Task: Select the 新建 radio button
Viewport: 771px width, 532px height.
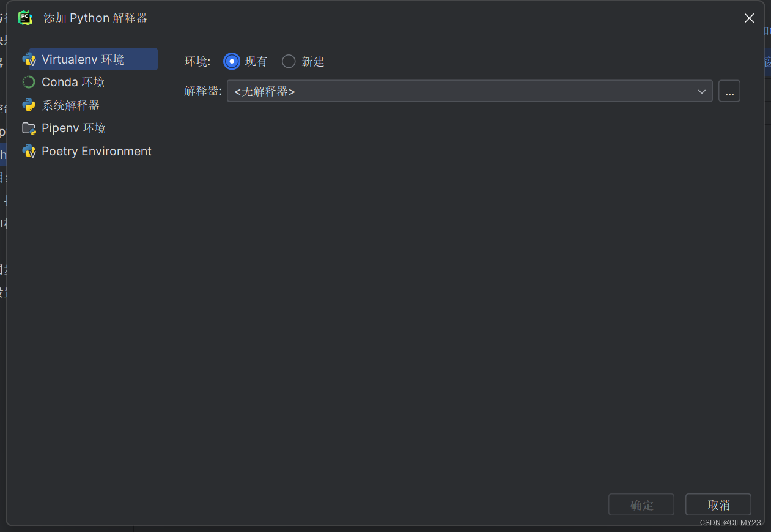Action: pos(289,61)
